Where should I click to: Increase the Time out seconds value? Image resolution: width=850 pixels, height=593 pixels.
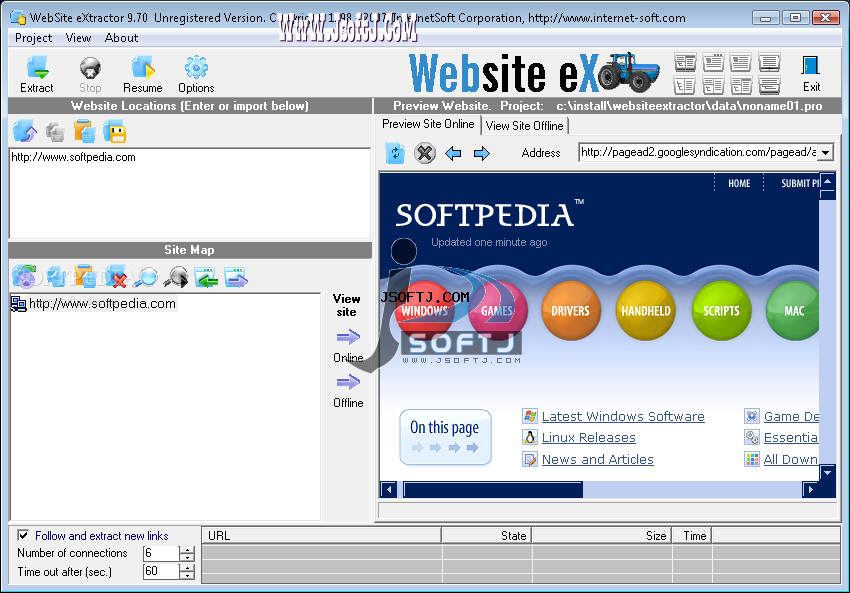186,568
